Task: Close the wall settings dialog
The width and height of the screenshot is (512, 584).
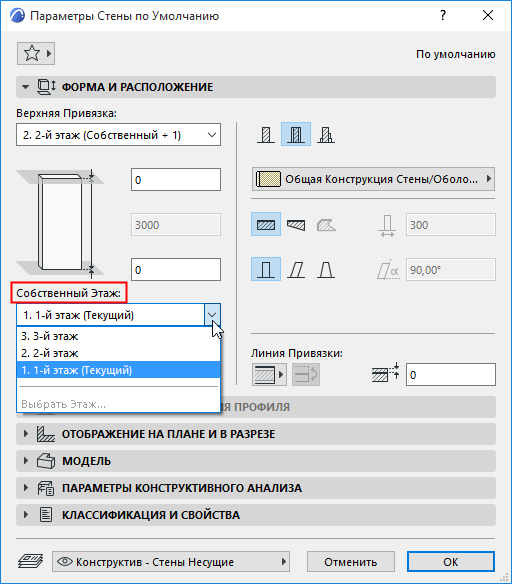Action: (x=488, y=15)
